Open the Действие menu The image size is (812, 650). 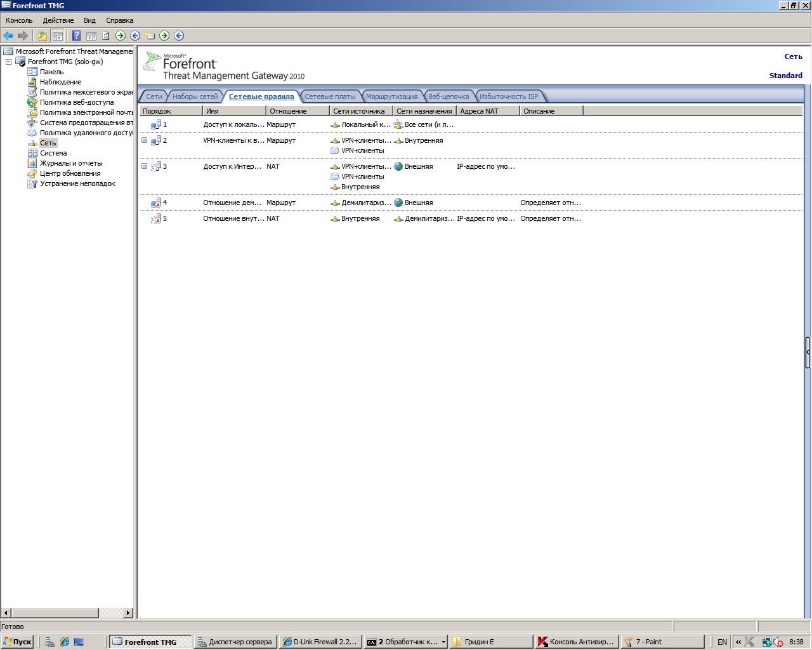coord(58,20)
